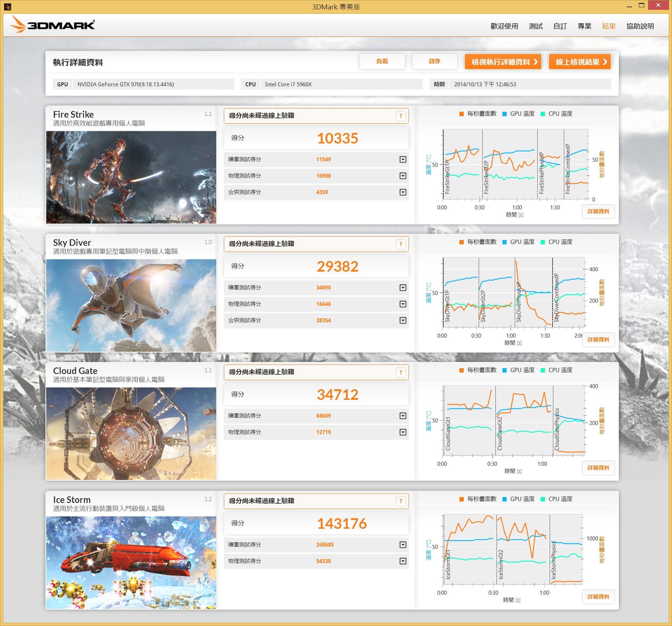Click green CPU 溫度 swatch in Ice Storm legend
This screenshot has height=626, width=672.
(x=543, y=499)
